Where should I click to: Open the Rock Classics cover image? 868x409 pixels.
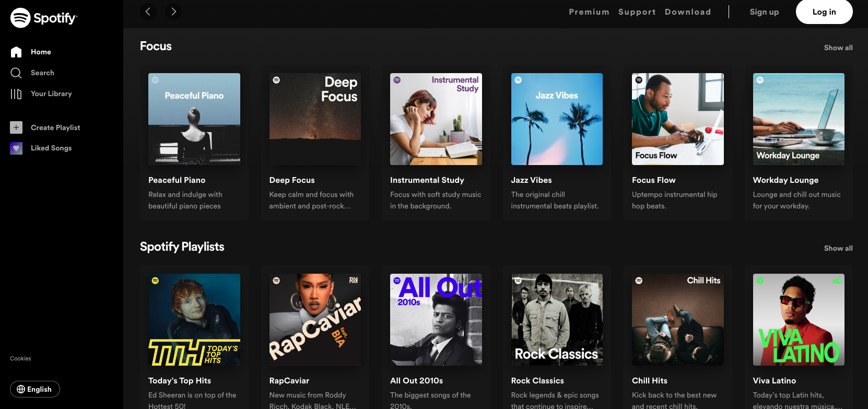(557, 320)
